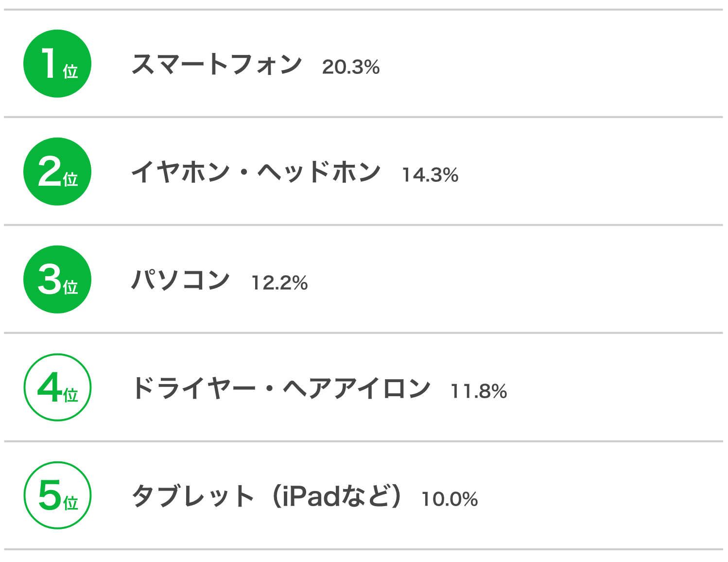
Task: Click the green 1位 rank badge
Action: [57, 64]
